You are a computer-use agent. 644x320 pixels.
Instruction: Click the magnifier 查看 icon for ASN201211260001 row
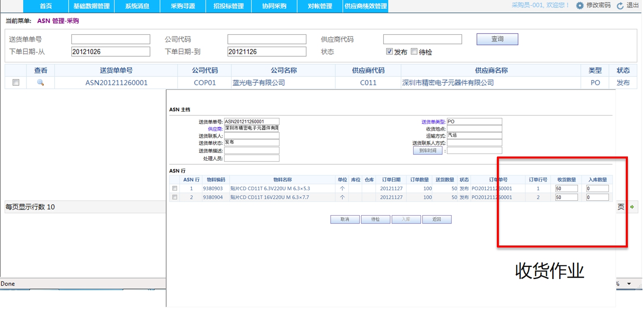tap(41, 82)
